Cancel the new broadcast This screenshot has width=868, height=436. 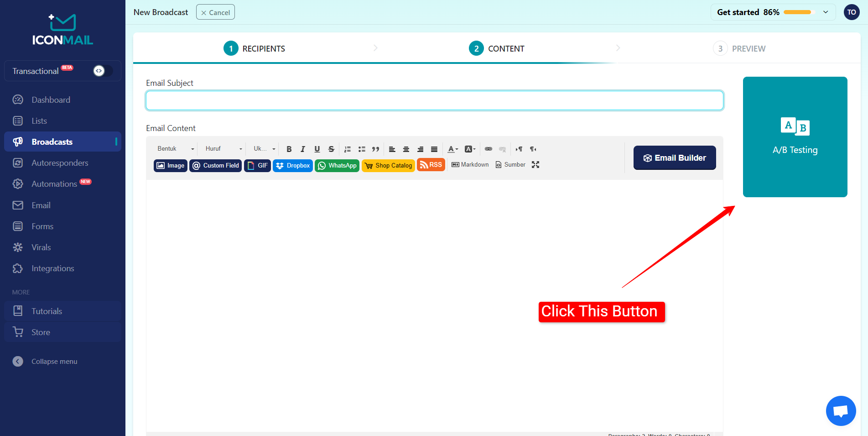click(x=215, y=12)
